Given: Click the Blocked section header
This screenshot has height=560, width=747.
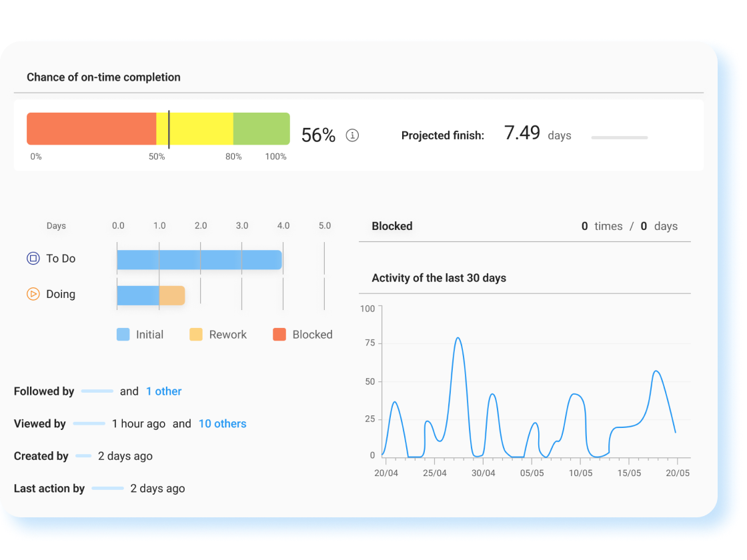Looking at the screenshot, I should [x=392, y=226].
